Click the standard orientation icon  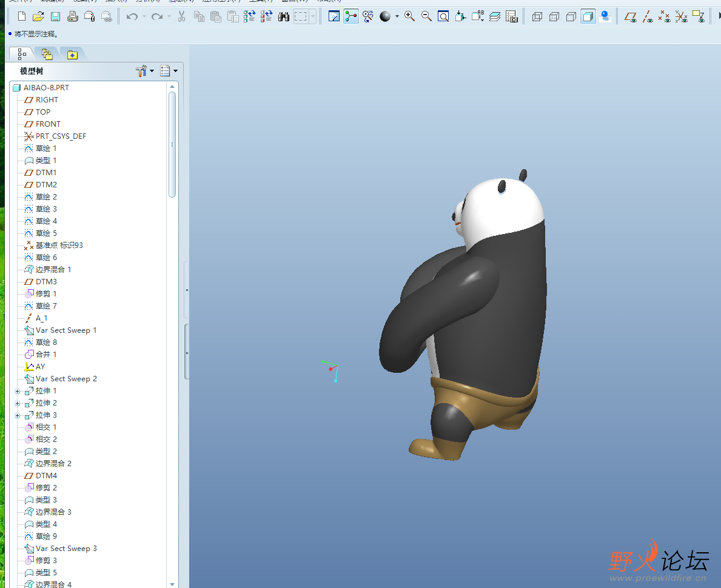460,16
